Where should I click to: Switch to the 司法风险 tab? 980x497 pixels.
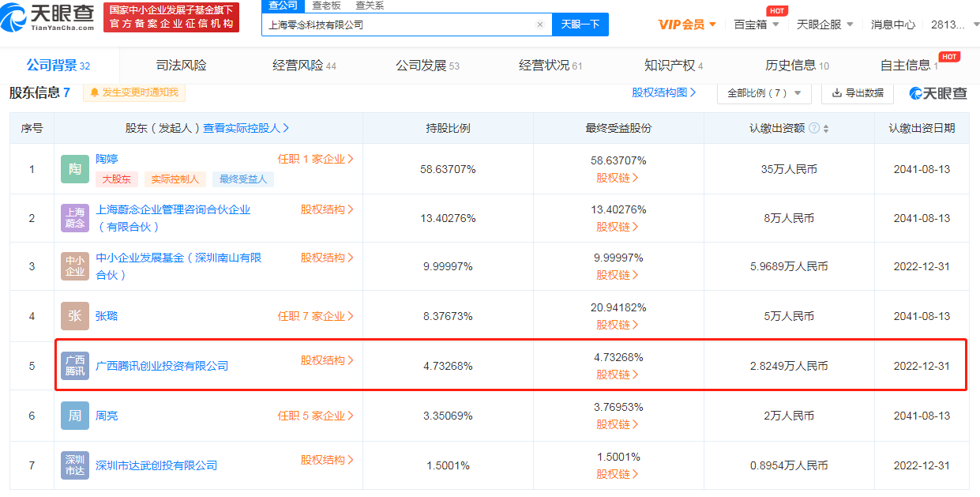(x=181, y=66)
